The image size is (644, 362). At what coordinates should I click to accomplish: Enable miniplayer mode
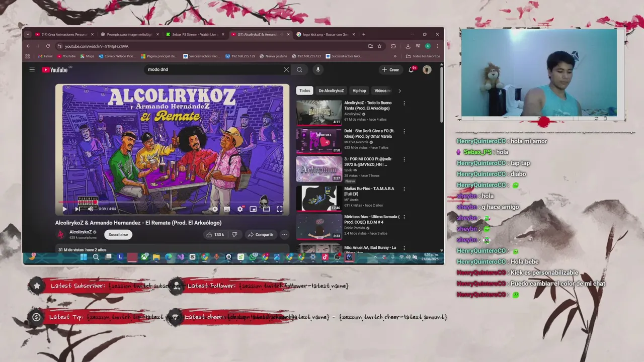click(253, 209)
